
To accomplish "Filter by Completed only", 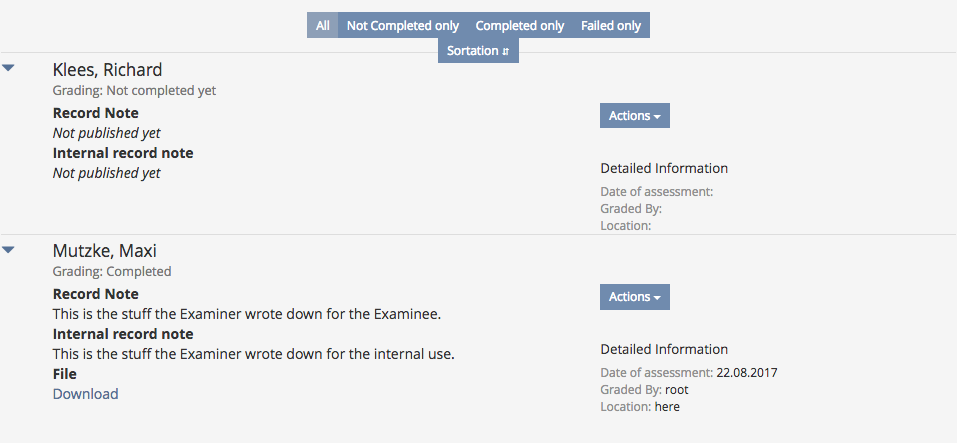I will pyautogui.click(x=520, y=26).
